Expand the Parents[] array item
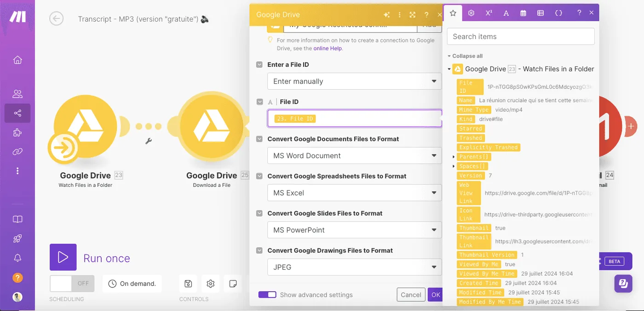Viewport: 644px width, 311px height. 454,157
